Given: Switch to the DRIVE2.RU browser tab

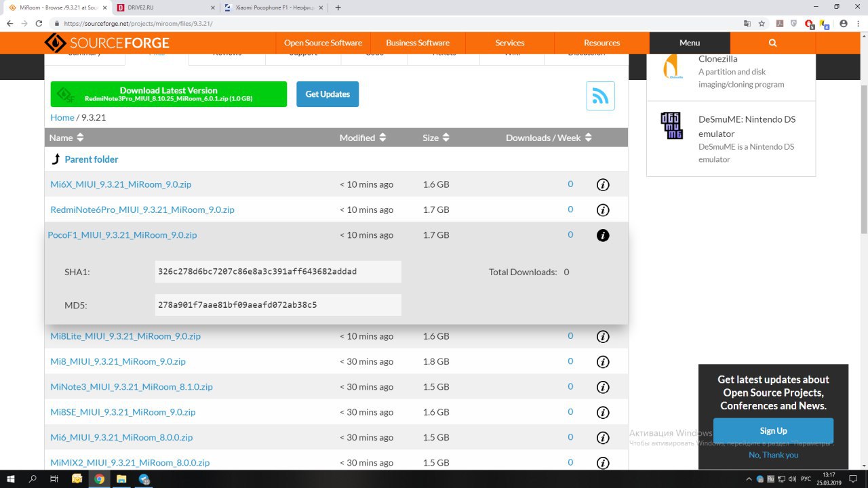Looking at the screenshot, I should [164, 7].
